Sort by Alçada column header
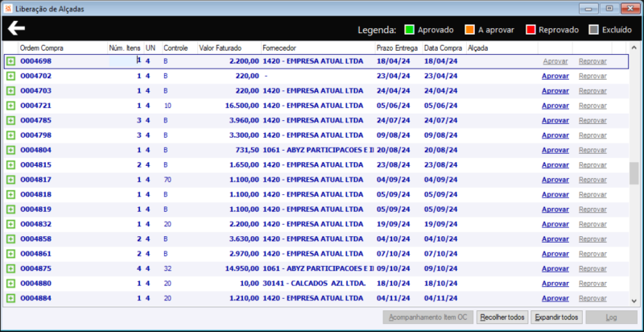Viewport: 644px width, 332px height. pyautogui.click(x=502, y=48)
